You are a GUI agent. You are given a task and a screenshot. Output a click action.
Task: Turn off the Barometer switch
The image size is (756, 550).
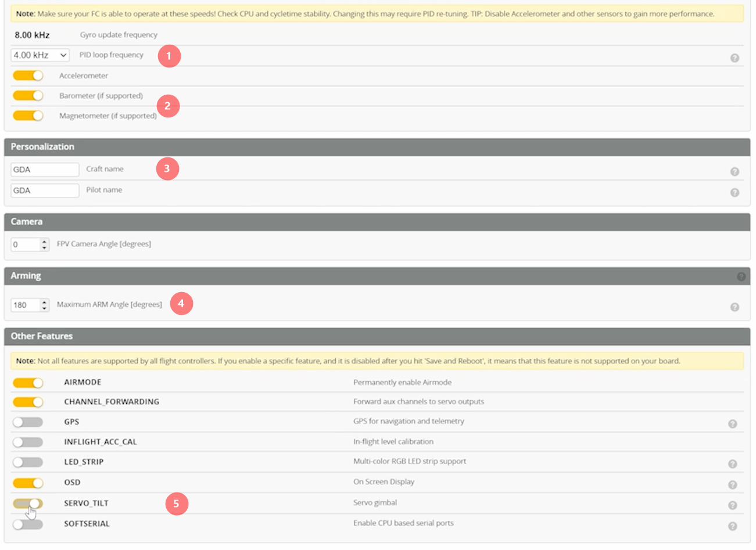(28, 96)
